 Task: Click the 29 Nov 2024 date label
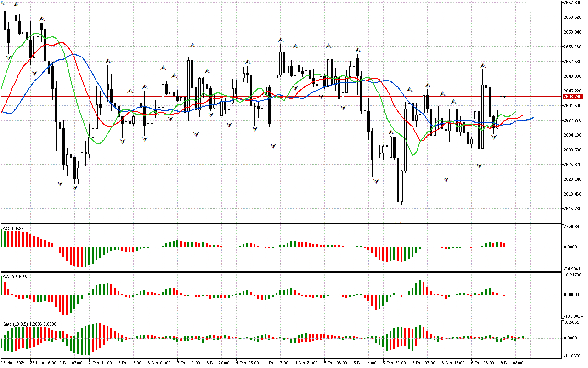pyautogui.click(x=14, y=362)
